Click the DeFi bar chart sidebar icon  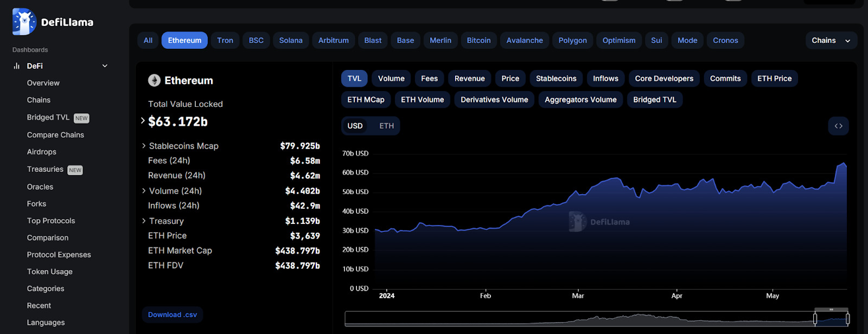[16, 66]
